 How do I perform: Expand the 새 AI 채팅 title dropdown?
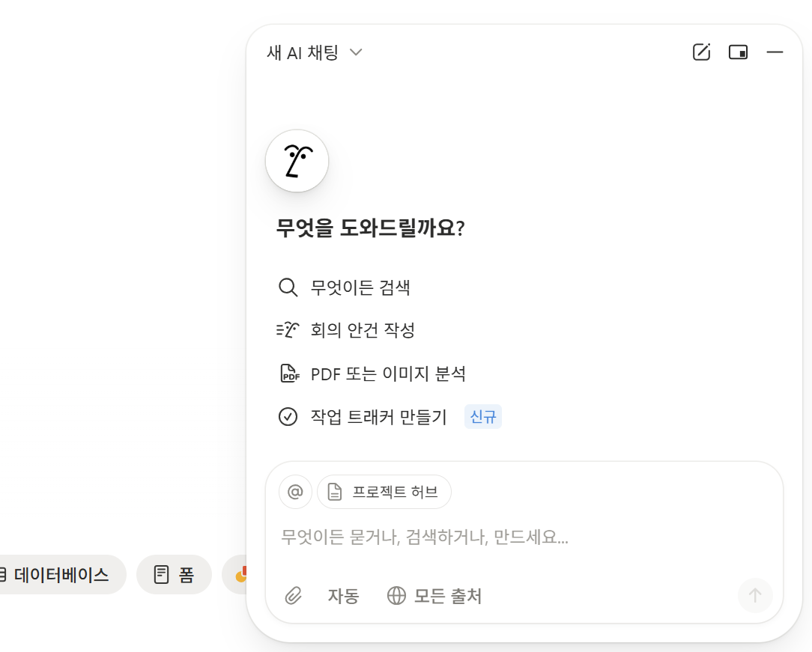(x=314, y=52)
